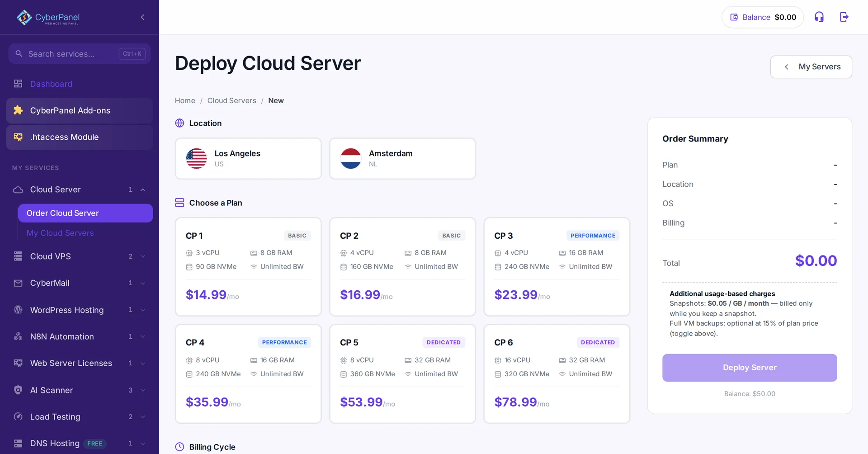Click the Balance: $50.00 text
Screen dimensions: 868x454
click(x=750, y=394)
